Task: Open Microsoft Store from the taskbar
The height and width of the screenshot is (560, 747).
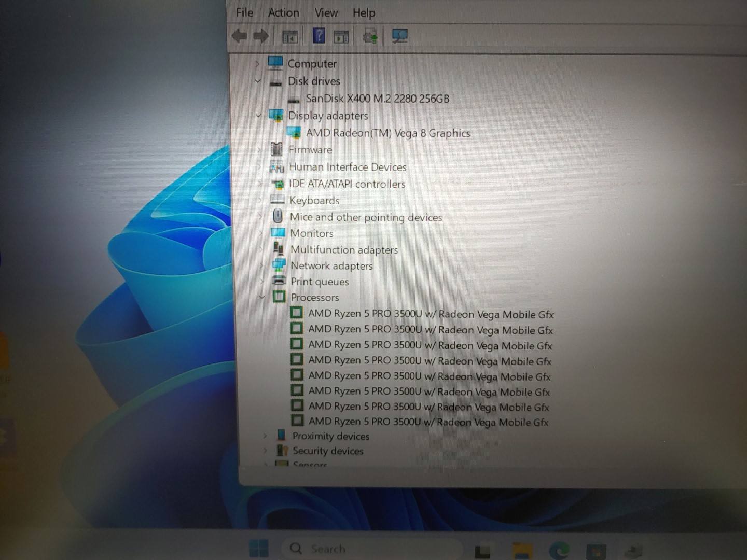Action: 596,551
